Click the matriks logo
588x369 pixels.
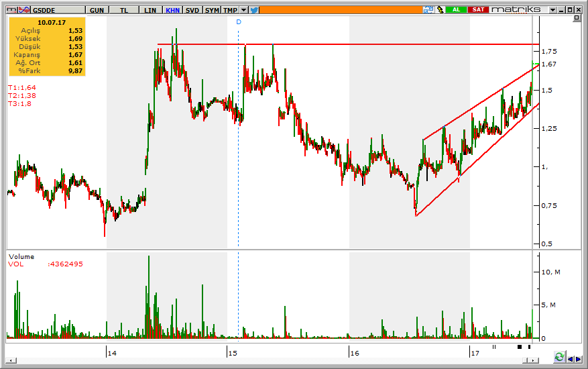tap(516, 9)
